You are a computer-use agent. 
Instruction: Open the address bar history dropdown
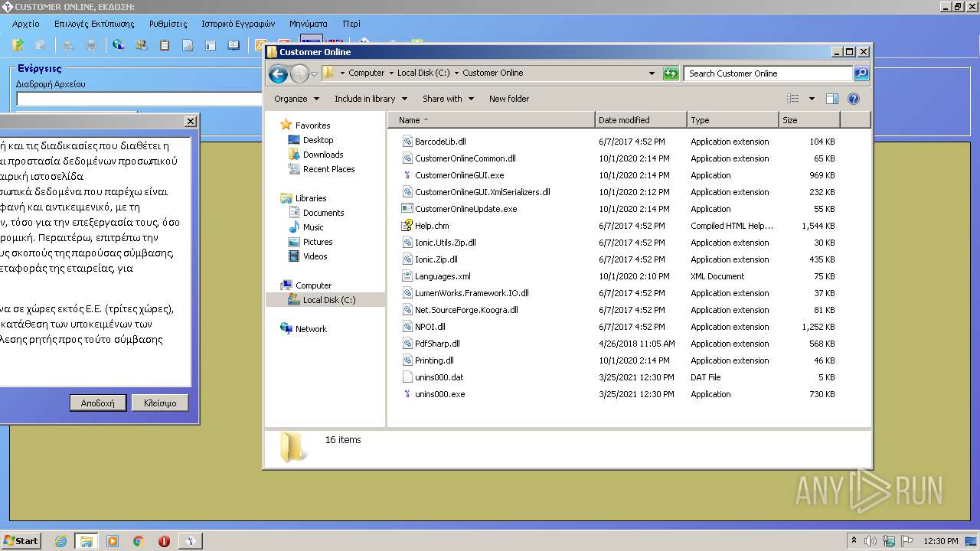pyautogui.click(x=652, y=73)
